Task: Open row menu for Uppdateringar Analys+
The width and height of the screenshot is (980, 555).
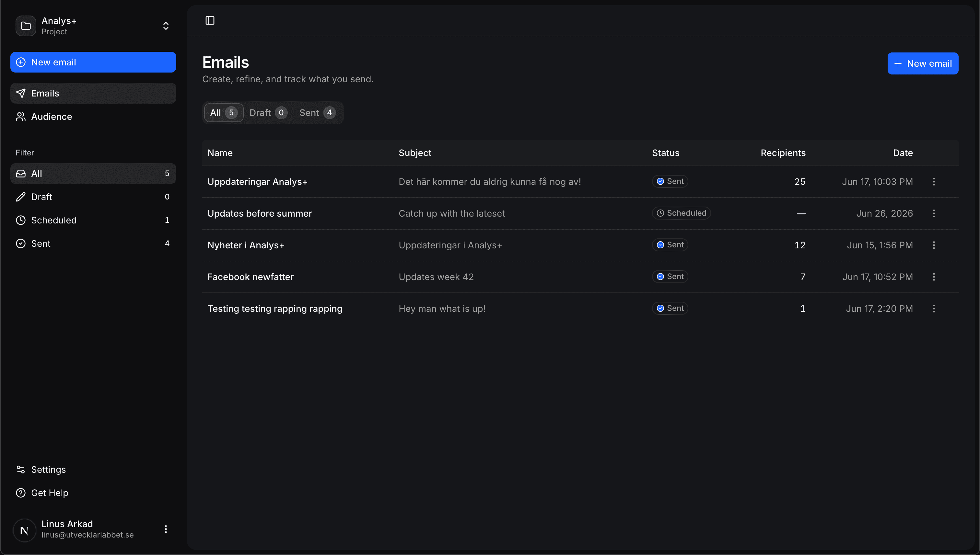Action: pos(933,181)
